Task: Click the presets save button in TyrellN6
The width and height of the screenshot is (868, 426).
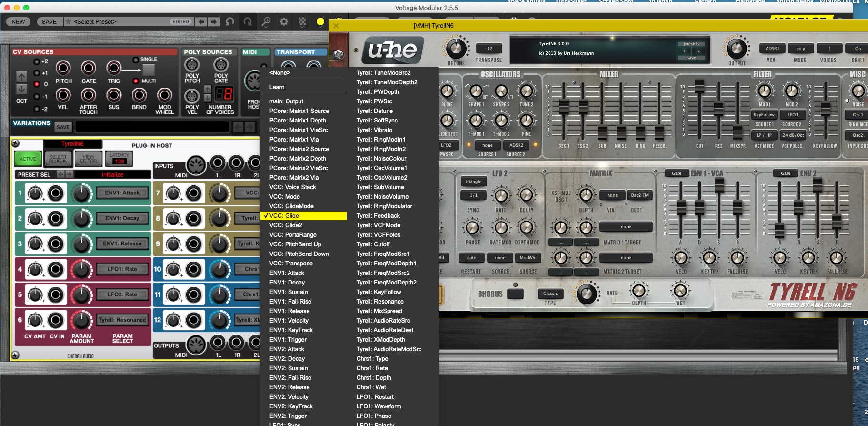Action: click(691, 58)
